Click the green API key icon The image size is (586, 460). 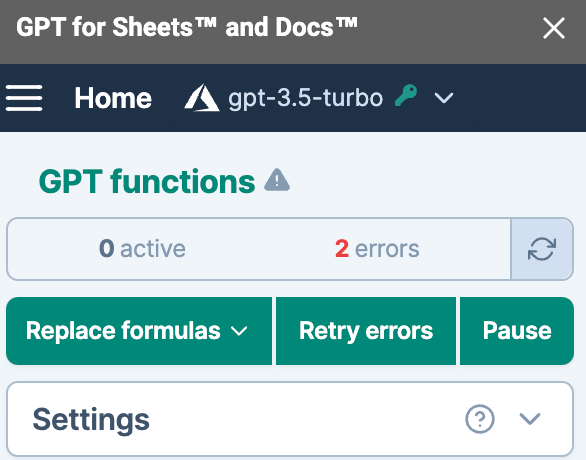coord(406,95)
